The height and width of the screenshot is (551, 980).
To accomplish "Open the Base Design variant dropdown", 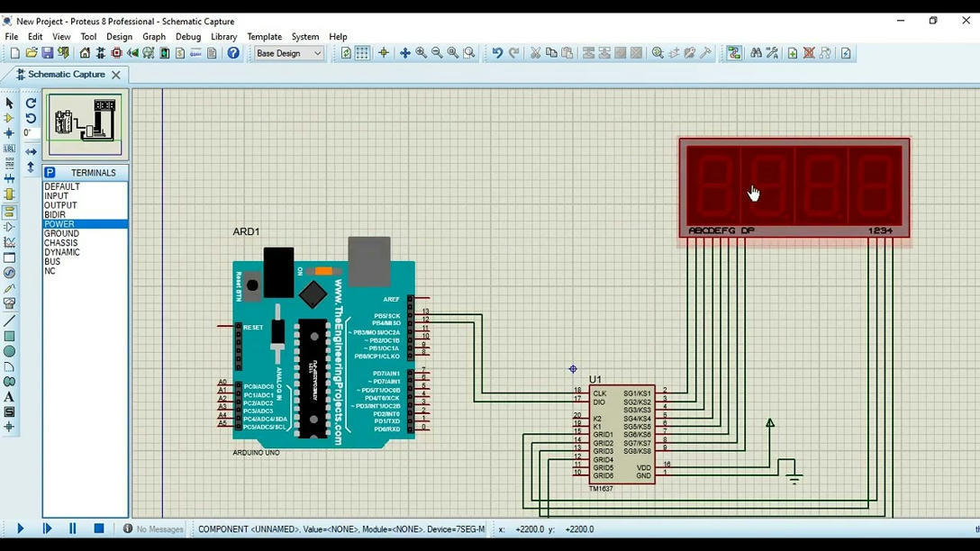I will pos(289,53).
